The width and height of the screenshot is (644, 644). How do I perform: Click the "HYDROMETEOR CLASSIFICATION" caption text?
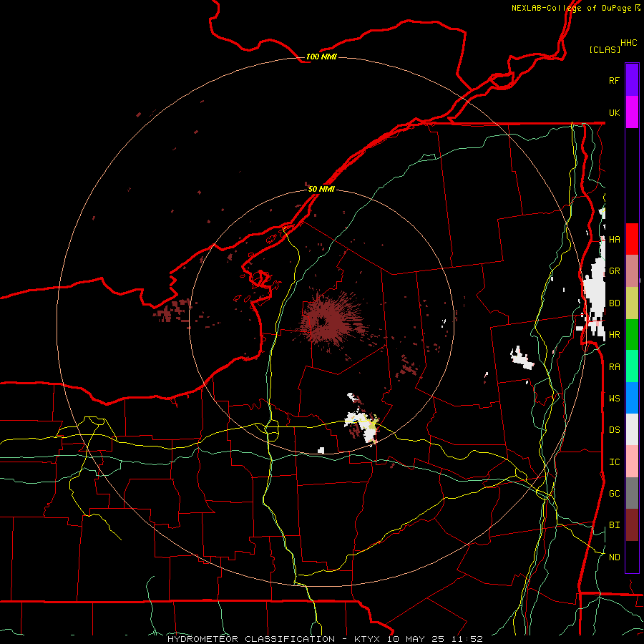pos(251,639)
